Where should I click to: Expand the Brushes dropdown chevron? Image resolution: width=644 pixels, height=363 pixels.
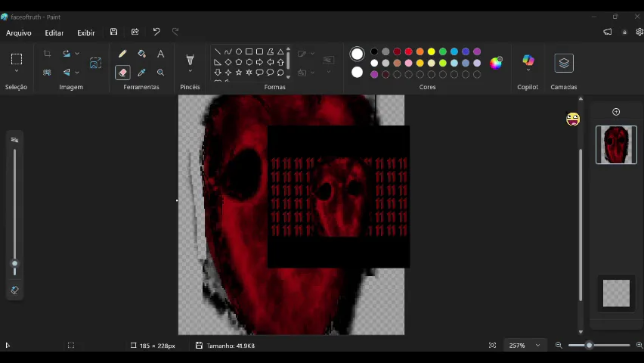click(x=190, y=71)
